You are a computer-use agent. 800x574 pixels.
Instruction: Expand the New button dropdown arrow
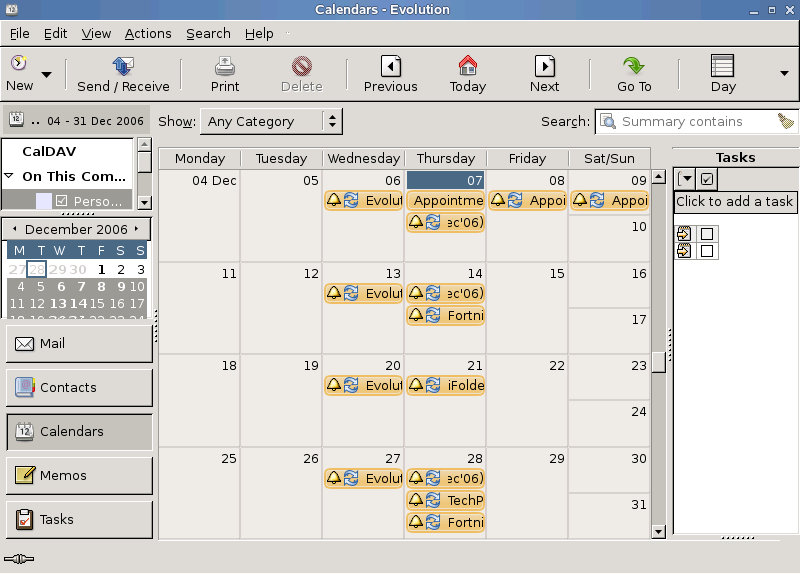tap(46, 75)
